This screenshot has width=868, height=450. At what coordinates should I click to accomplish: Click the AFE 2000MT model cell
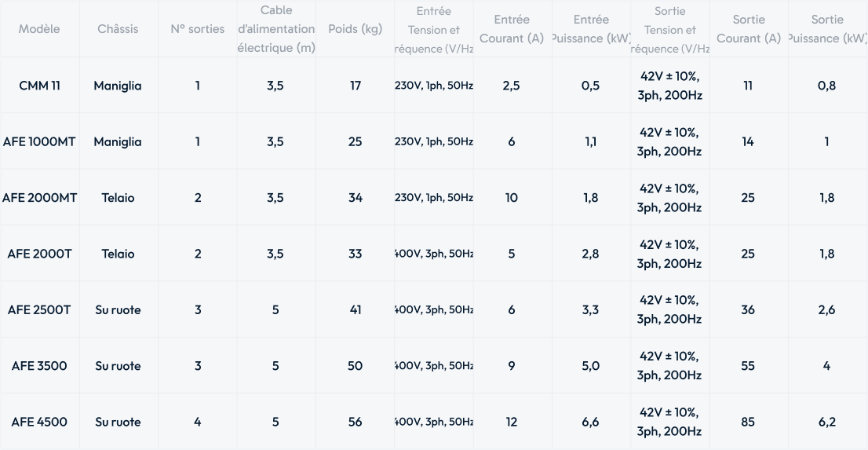point(39,197)
